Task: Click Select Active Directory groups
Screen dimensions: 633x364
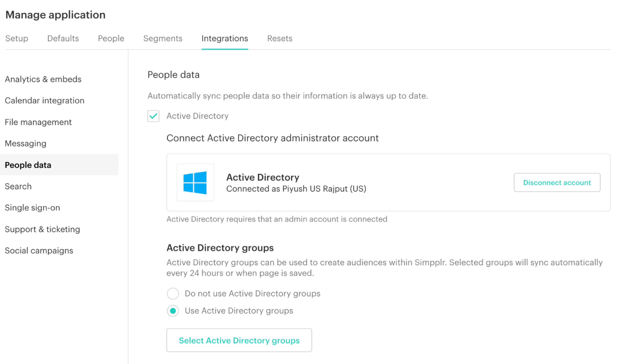Action: [239, 340]
